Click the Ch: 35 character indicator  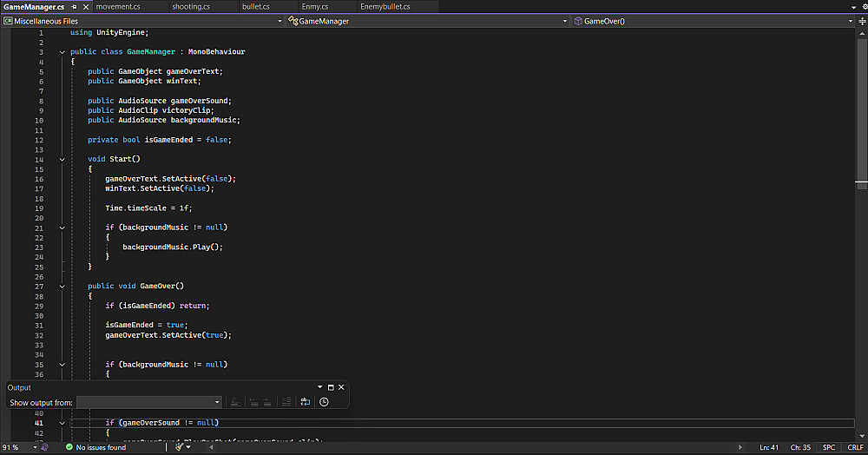coord(800,447)
